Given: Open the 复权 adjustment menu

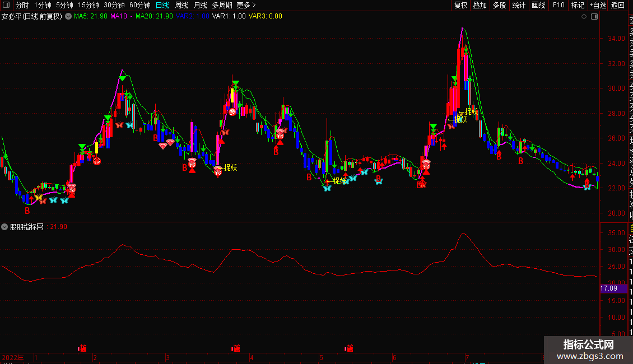Looking at the screenshot, I should (460, 5).
